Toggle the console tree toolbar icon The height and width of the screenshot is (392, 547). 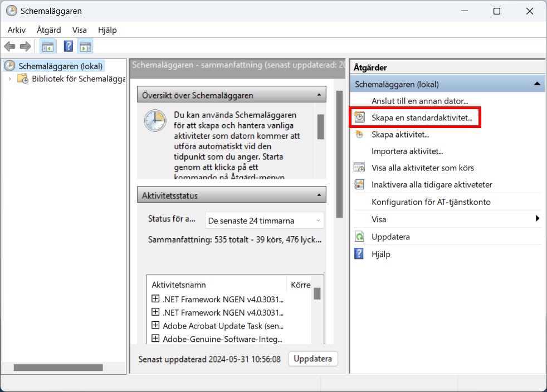(48, 46)
